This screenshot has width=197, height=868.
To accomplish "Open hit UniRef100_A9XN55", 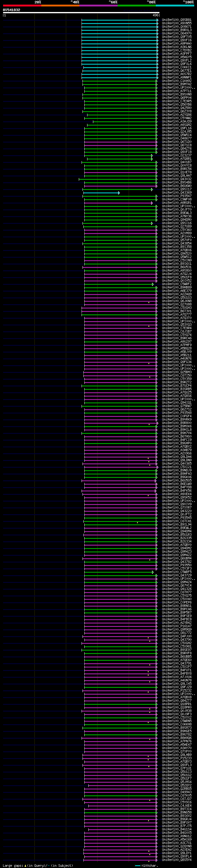I will pyautogui.click(x=177, y=24).
